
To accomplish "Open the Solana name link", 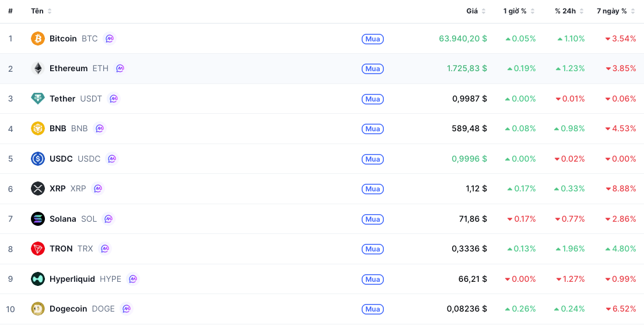I will pos(63,219).
